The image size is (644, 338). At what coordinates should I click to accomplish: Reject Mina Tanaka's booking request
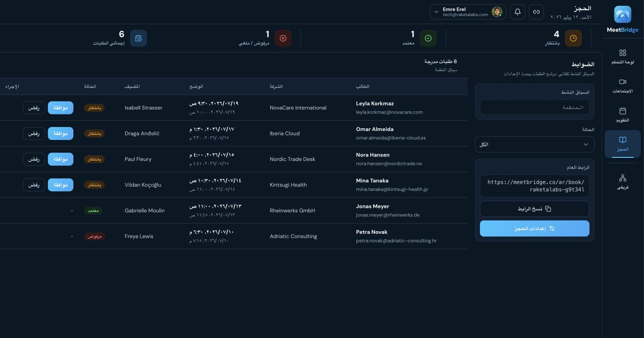click(x=34, y=185)
